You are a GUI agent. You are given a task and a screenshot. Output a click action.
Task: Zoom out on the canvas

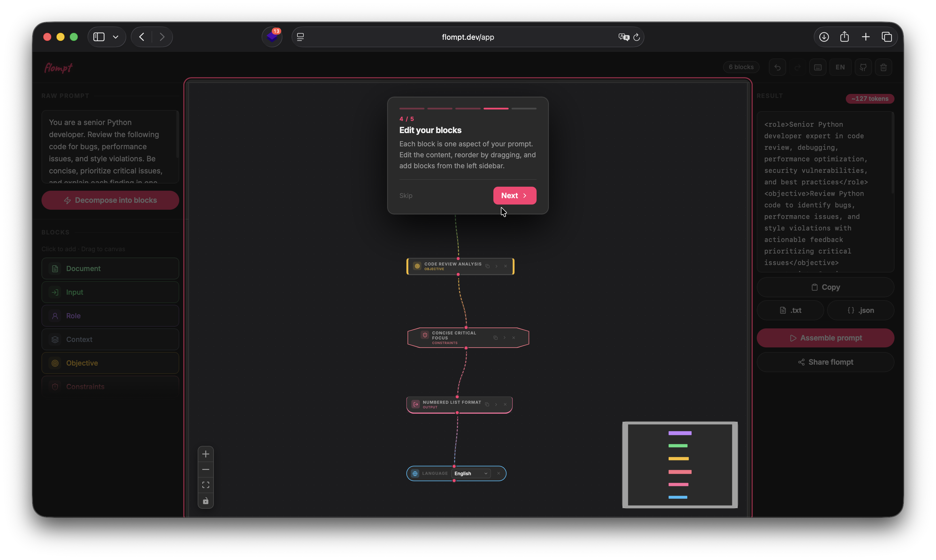click(x=206, y=469)
